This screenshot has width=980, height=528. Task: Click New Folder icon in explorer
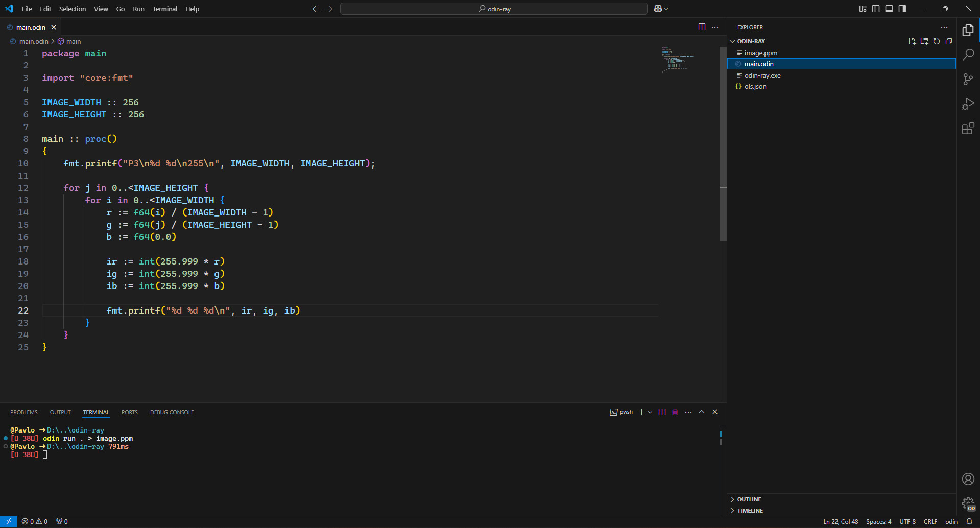click(924, 41)
